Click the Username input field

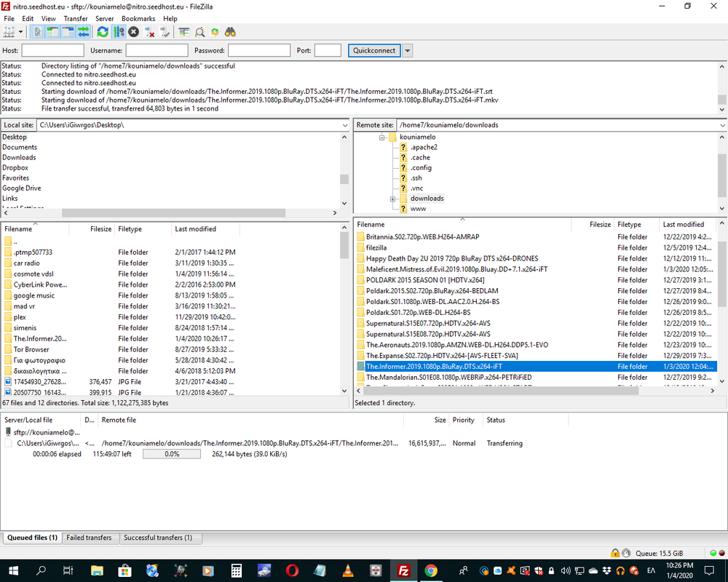[x=157, y=51]
